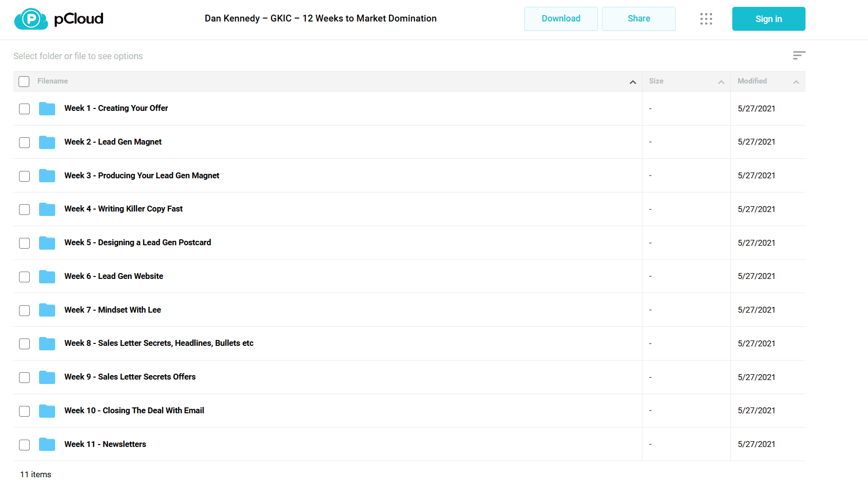Click the Week 3 folder icon
This screenshot has width=868, height=488.
[47, 176]
